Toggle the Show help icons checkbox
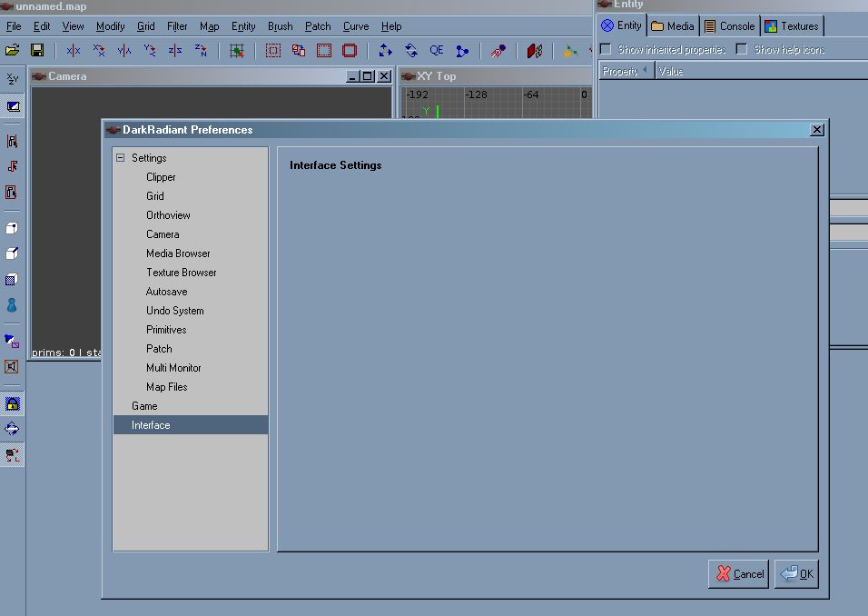 742,49
